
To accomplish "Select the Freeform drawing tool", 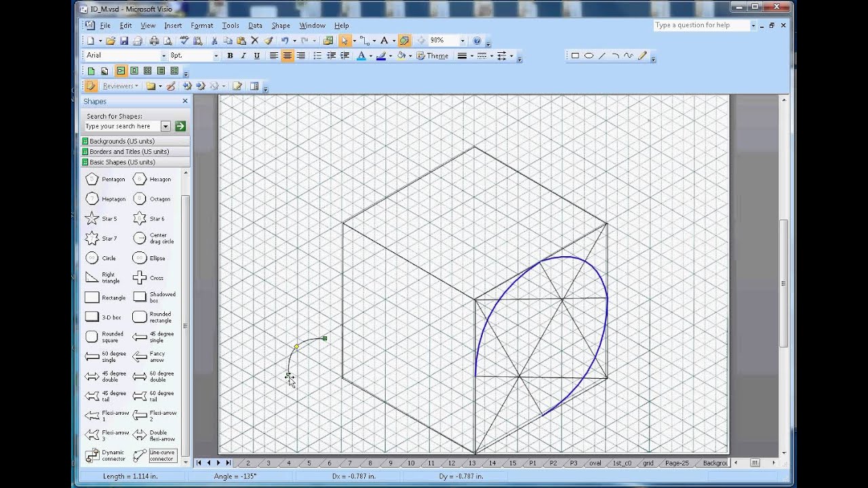I will point(629,56).
